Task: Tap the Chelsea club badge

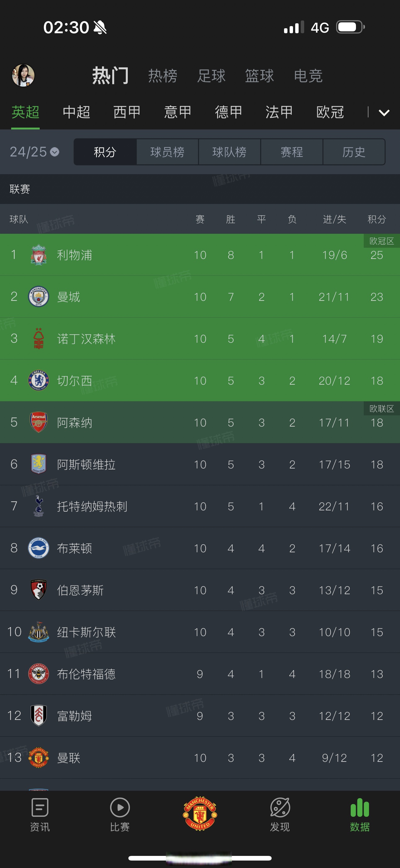Action: 39,380
